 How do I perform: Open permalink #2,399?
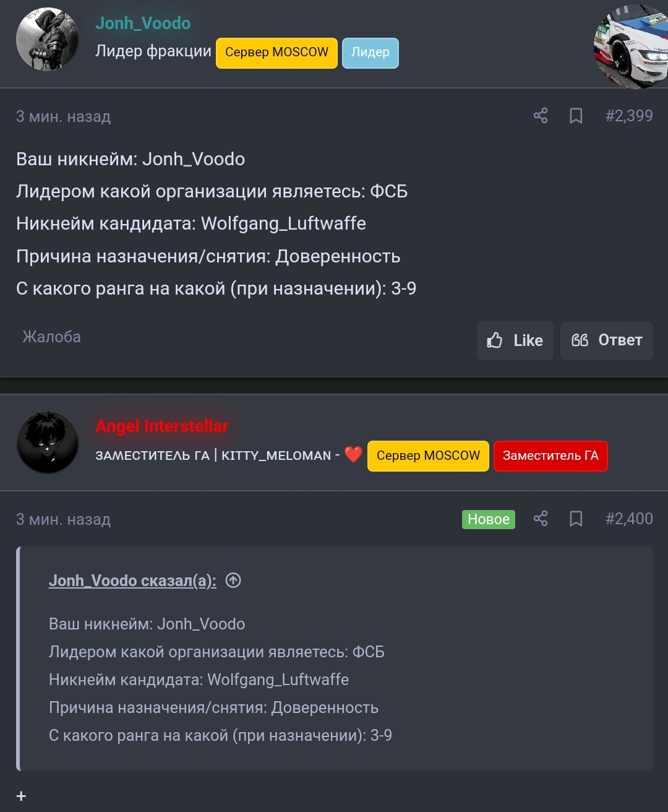click(x=629, y=116)
